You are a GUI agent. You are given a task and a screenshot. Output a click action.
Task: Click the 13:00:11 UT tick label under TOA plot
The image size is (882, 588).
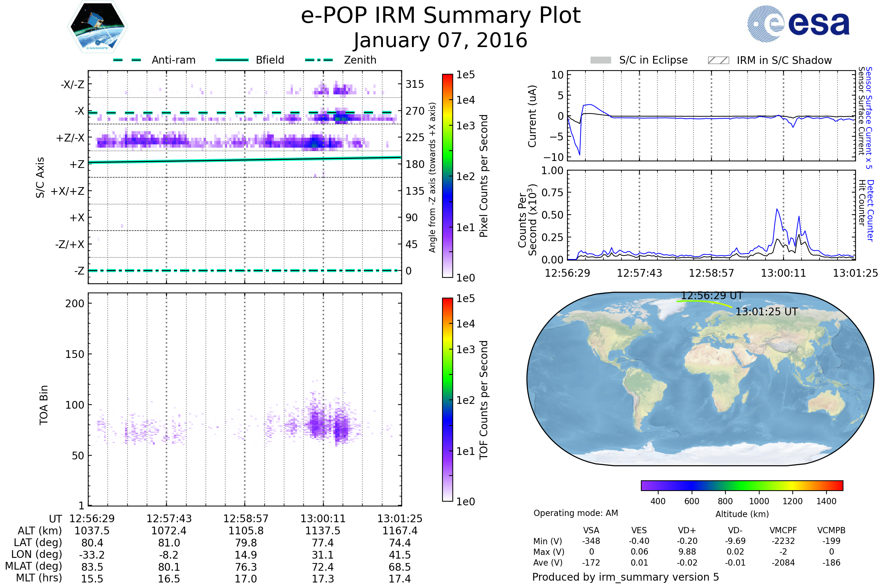(323, 519)
